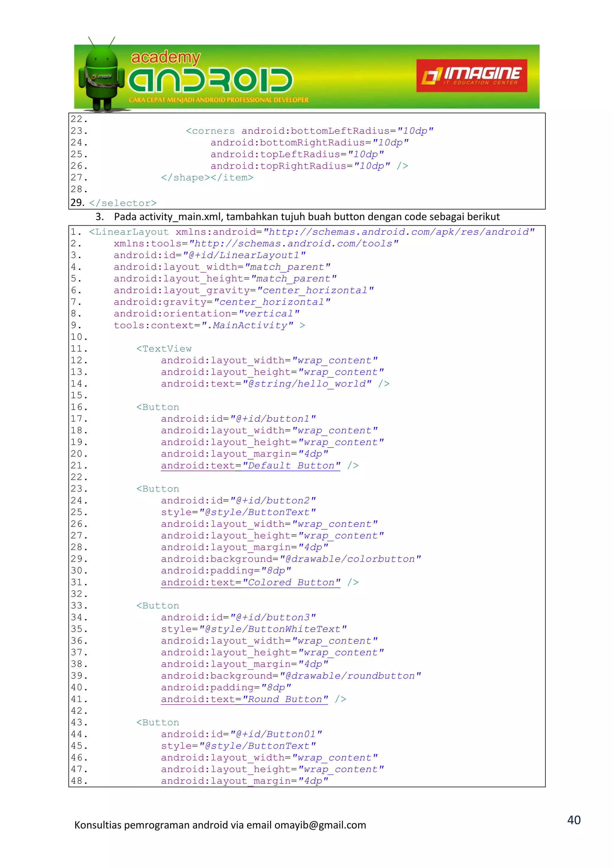
Task: Click the schemas.android.com/tools URL
Action: pyautogui.click(x=294, y=243)
